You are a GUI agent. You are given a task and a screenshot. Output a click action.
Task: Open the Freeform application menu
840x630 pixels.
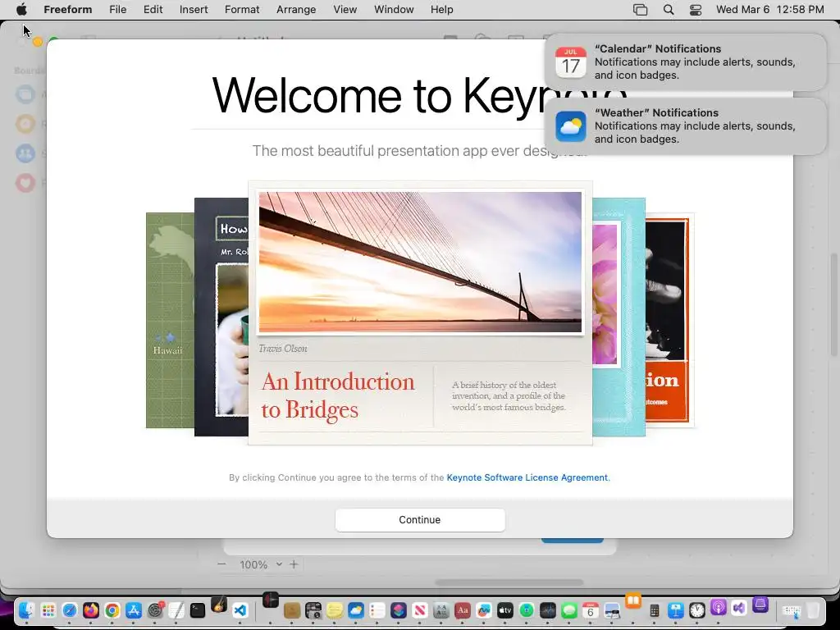click(x=67, y=10)
